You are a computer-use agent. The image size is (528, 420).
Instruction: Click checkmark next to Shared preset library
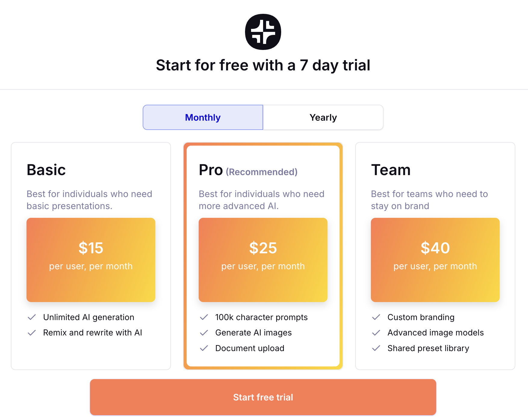click(x=376, y=348)
